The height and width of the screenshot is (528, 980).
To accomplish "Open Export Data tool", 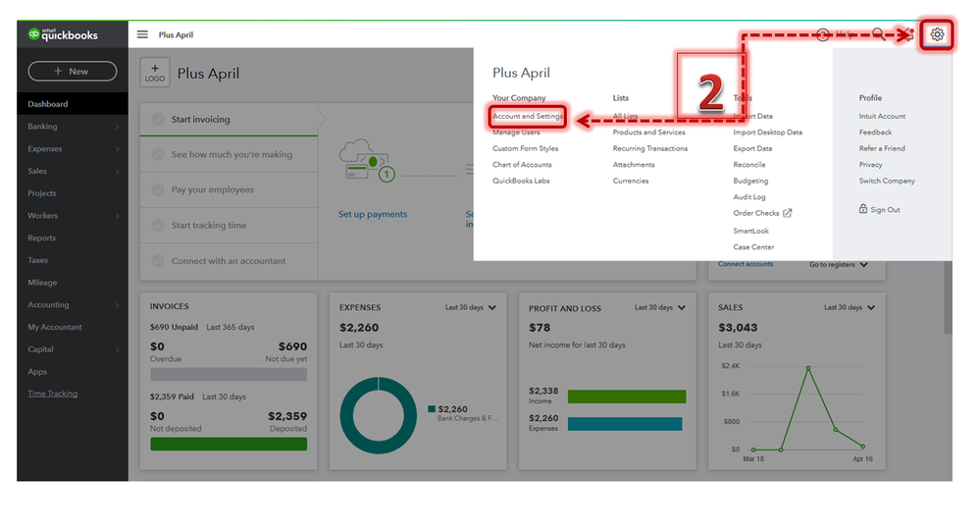I will [x=752, y=149].
